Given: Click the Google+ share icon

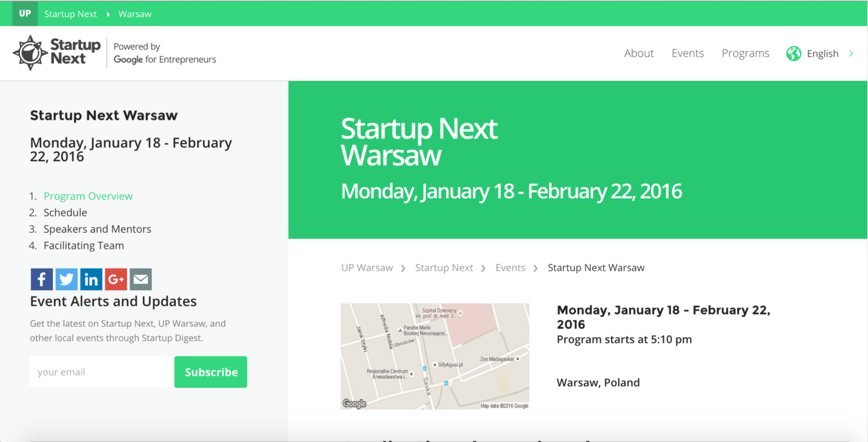Looking at the screenshot, I should (116, 279).
